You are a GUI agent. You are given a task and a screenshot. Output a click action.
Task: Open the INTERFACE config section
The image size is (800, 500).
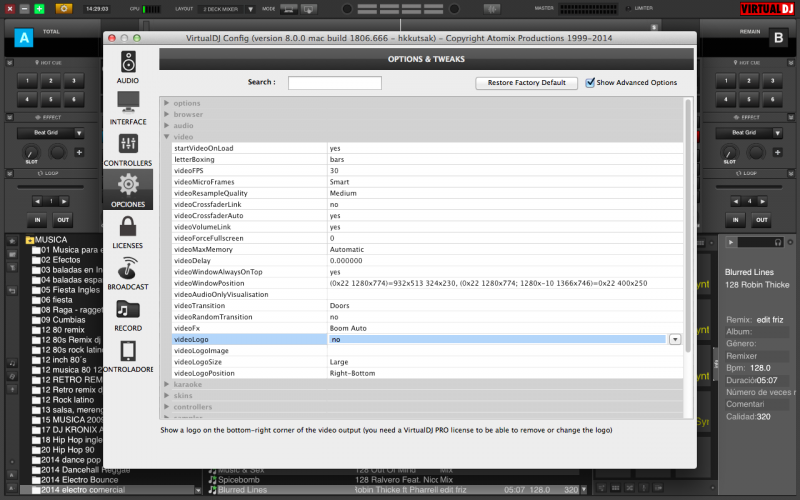(x=128, y=108)
